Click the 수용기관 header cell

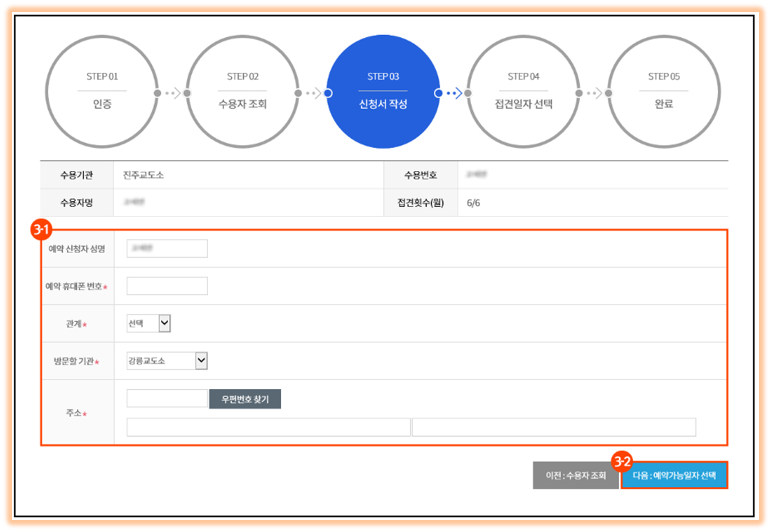tap(77, 175)
